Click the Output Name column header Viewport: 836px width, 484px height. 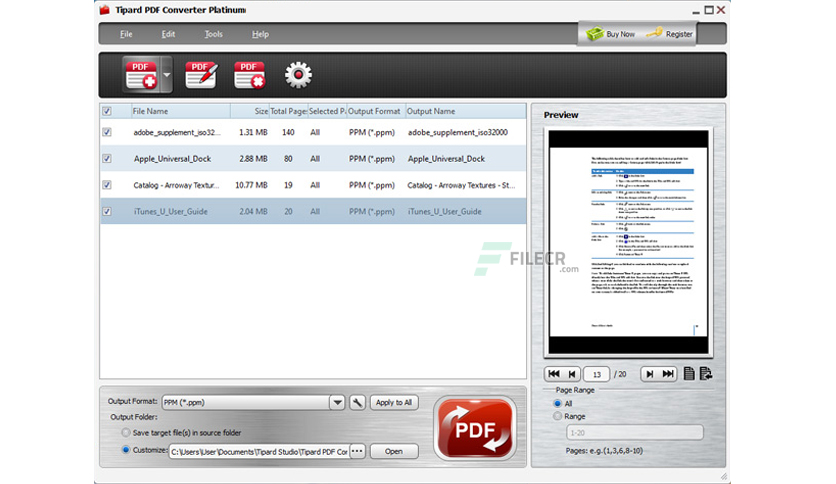[x=465, y=111]
